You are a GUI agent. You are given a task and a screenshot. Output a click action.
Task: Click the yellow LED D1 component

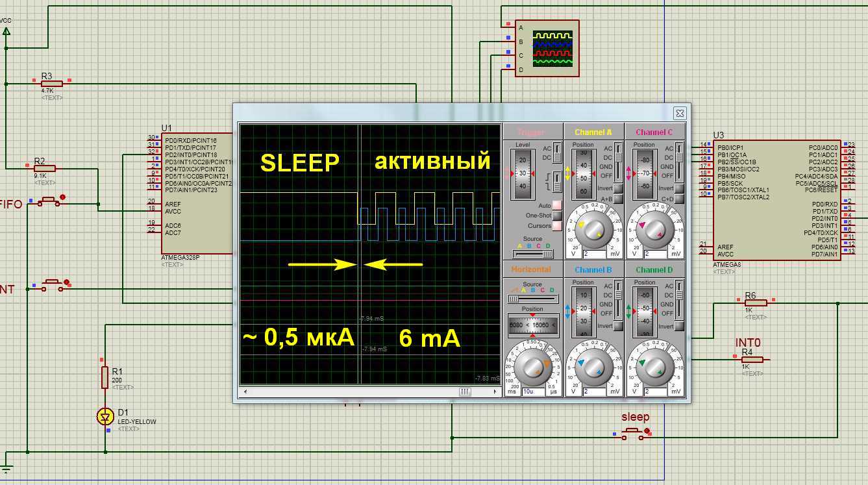point(105,417)
